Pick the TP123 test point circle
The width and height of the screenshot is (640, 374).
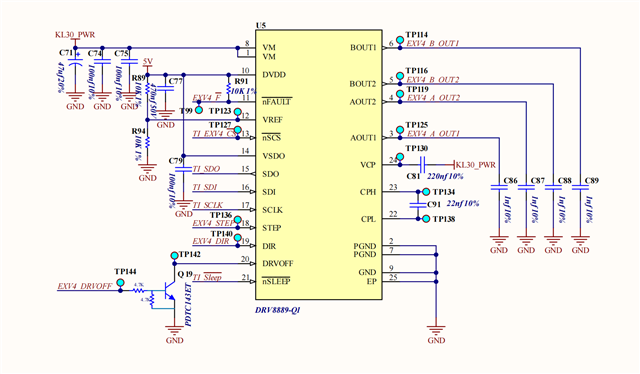click(x=238, y=112)
